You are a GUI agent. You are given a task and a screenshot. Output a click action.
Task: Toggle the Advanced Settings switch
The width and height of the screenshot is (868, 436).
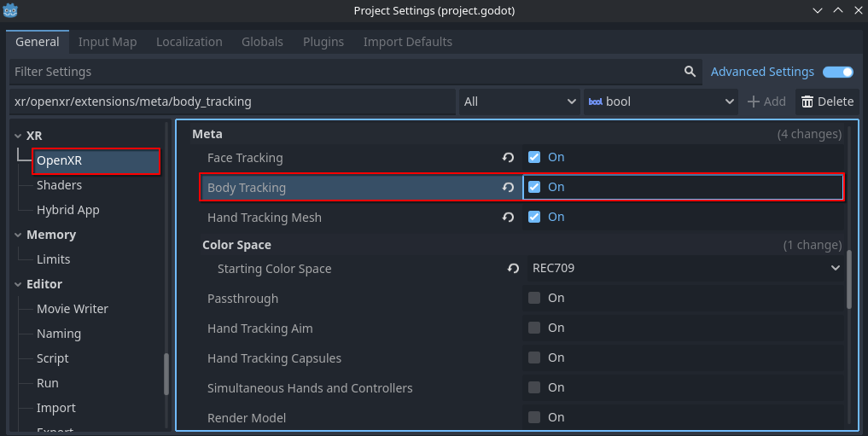[x=837, y=72]
